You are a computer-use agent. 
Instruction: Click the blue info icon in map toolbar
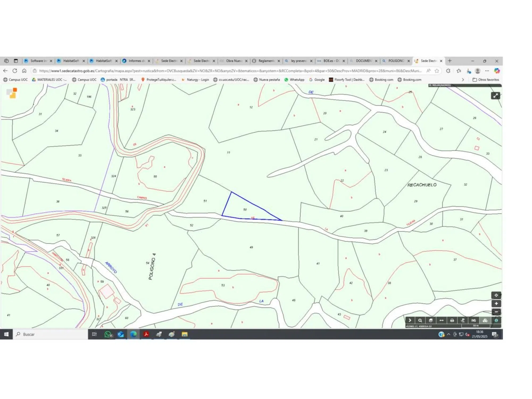pos(496,321)
